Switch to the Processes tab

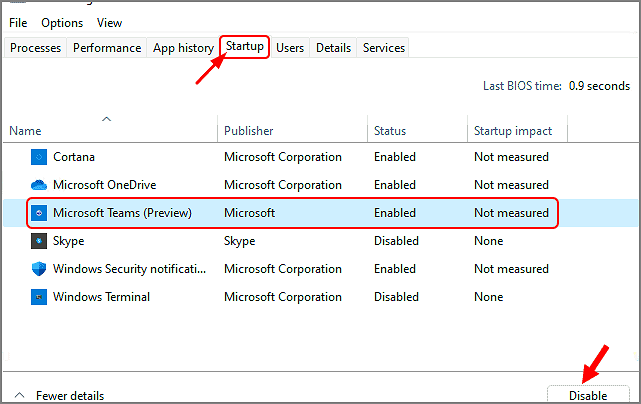click(36, 48)
